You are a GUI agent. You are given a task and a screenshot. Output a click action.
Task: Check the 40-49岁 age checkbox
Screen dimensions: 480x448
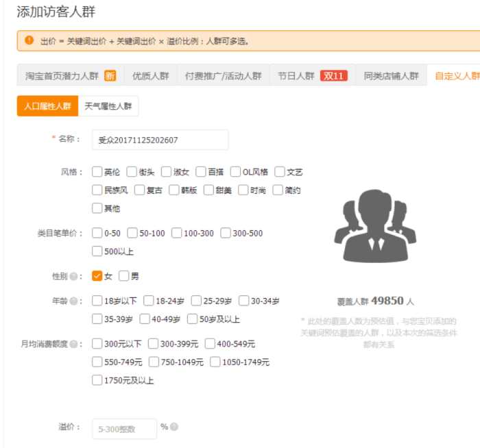point(145,319)
